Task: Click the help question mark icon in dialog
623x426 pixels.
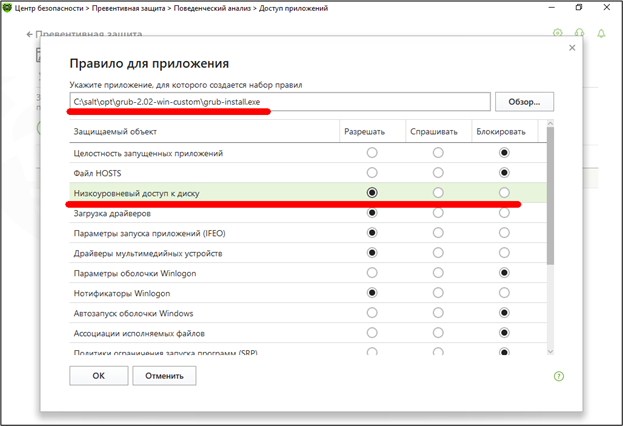Action: coord(559,376)
